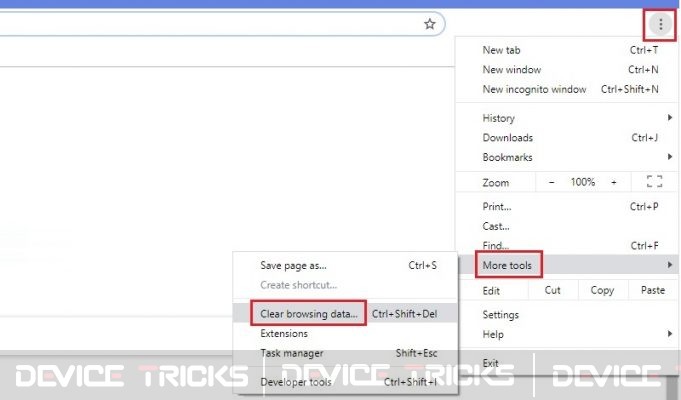
Task: Click the Paste button in Edit row
Action: tap(653, 290)
